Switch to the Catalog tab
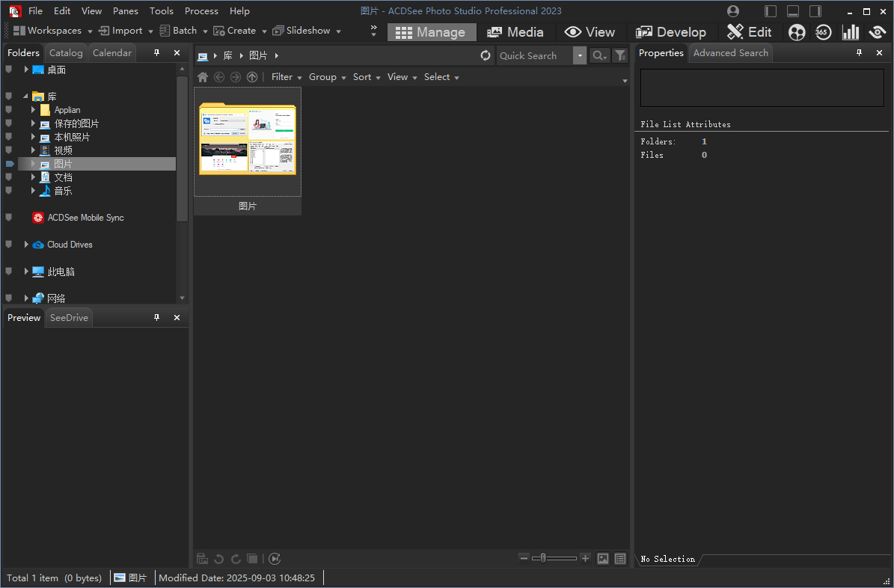894x588 pixels. point(66,53)
